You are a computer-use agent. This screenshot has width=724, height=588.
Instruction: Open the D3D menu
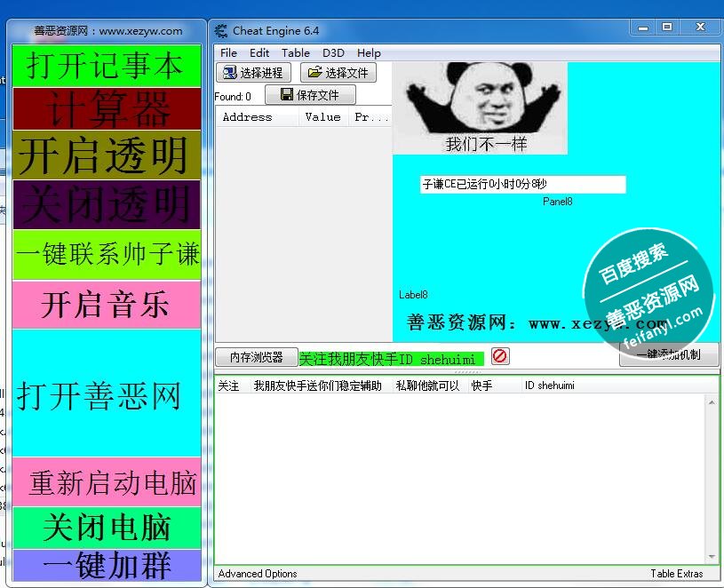[x=333, y=52]
